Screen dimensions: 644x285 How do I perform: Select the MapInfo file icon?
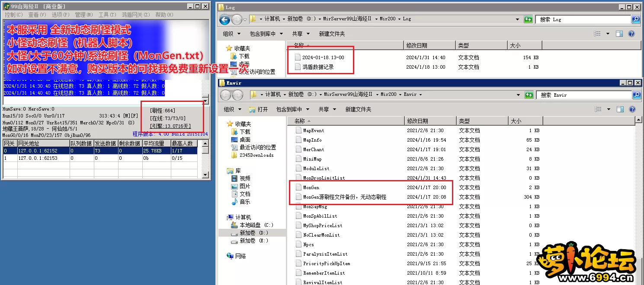coord(298,139)
